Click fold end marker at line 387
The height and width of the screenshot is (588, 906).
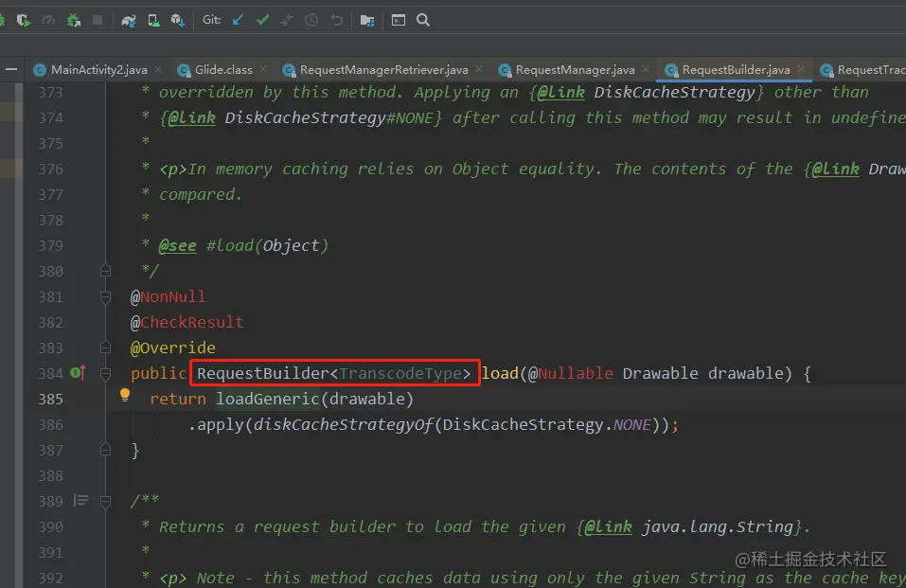(x=105, y=449)
